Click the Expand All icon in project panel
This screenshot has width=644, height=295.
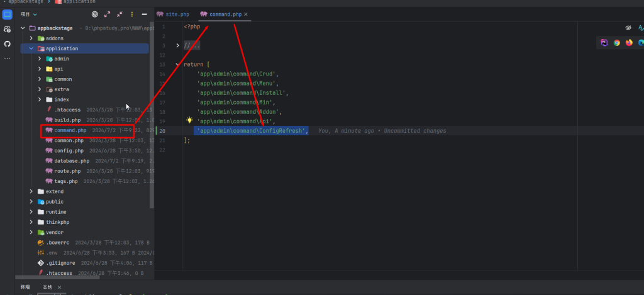107,14
